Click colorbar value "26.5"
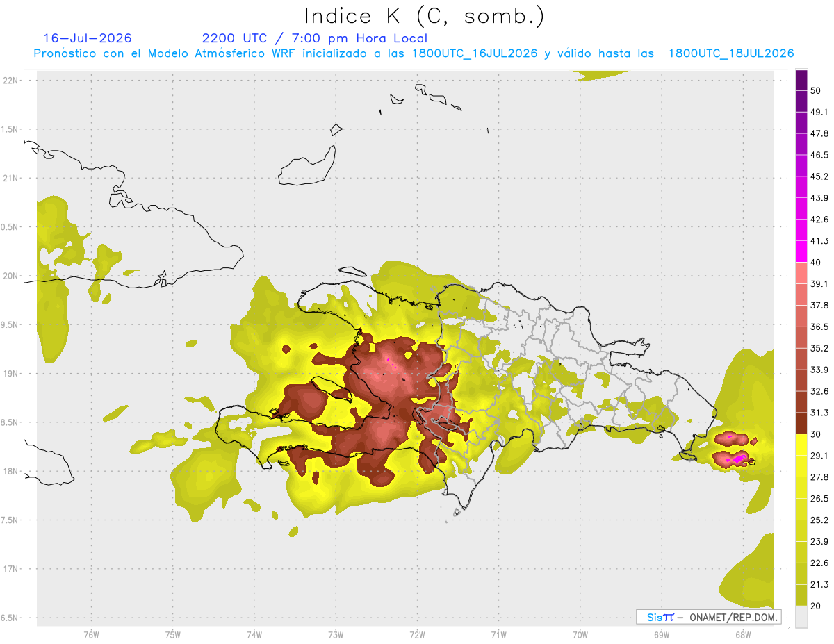This screenshot has width=834, height=644. pos(819,498)
